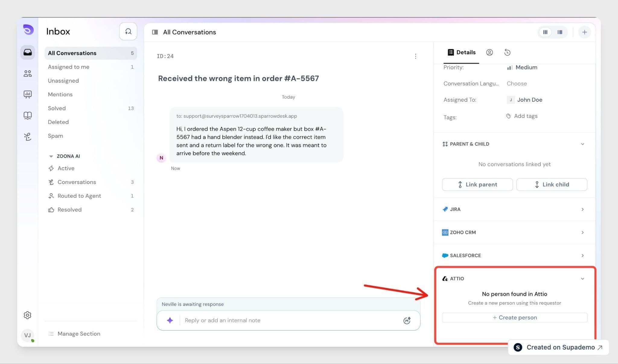Screen dimensions: 618x364
Task: Click the AI sparkle icon in reply box
Action: [x=170, y=320]
